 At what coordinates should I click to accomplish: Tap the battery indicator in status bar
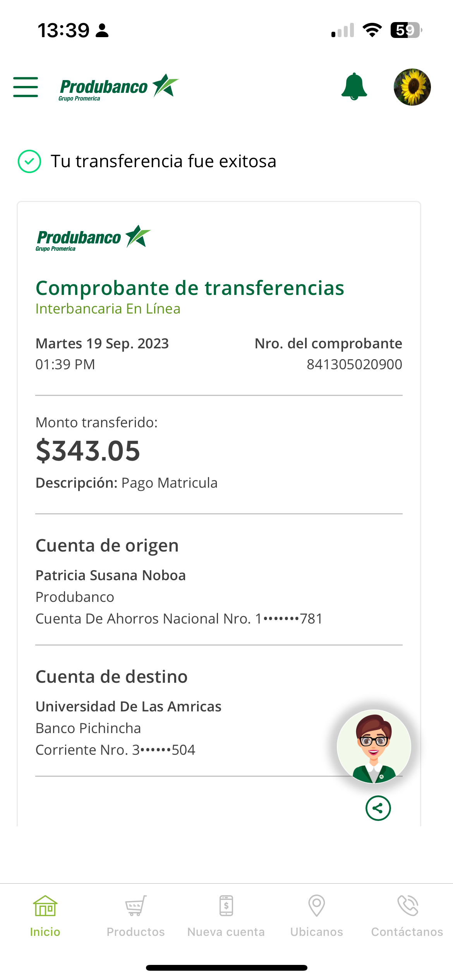(406, 30)
